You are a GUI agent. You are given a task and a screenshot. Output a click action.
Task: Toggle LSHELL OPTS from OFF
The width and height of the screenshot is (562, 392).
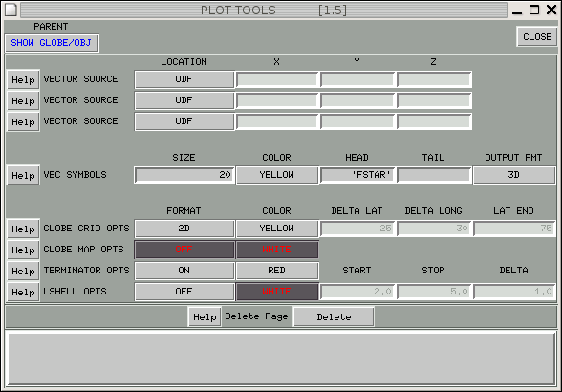coord(184,292)
